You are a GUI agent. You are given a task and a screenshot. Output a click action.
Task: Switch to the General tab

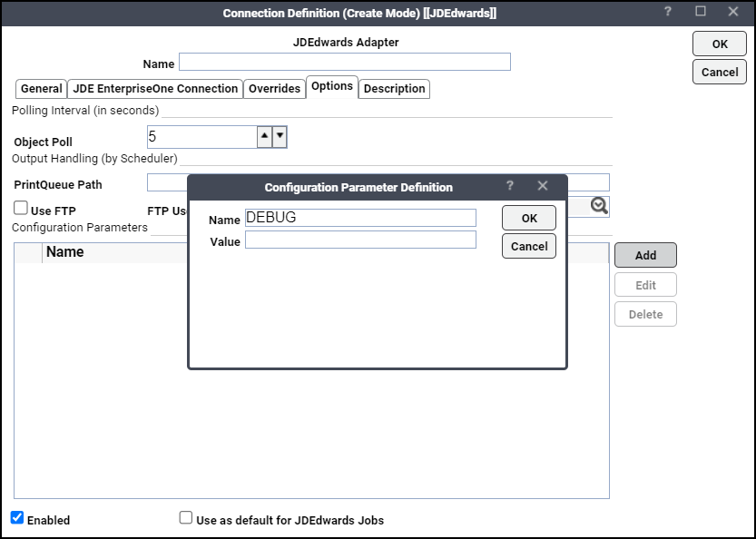click(42, 89)
